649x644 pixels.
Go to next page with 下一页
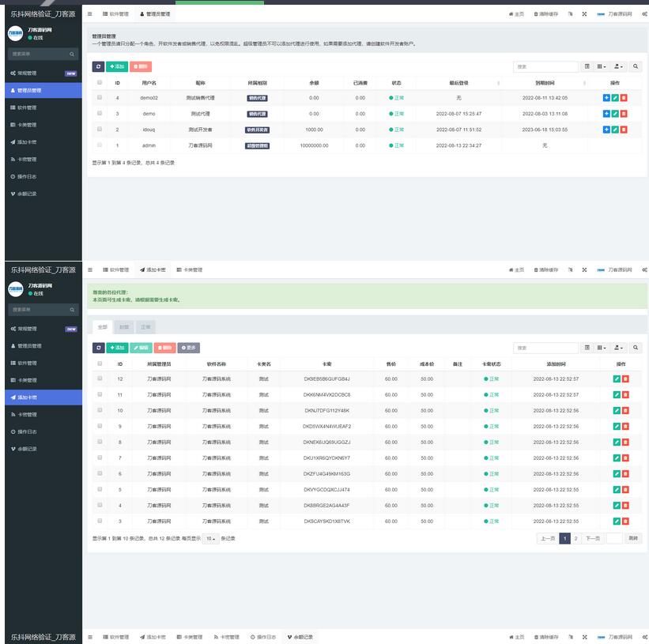[593, 538]
